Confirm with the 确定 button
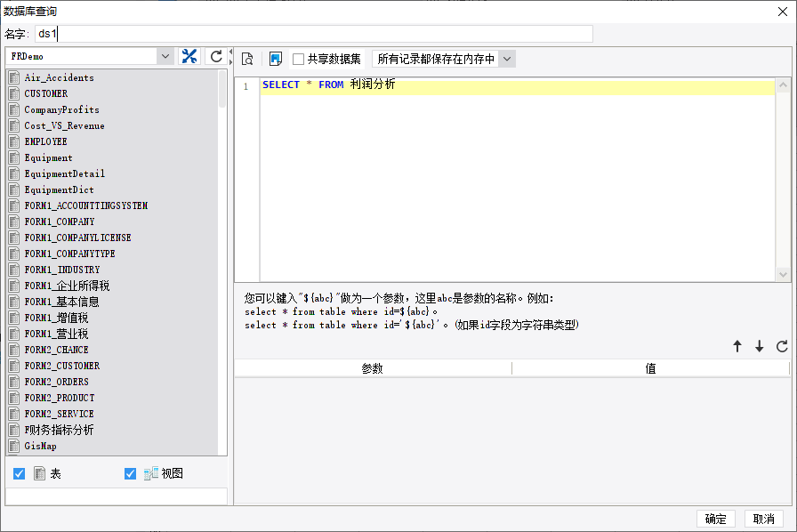This screenshot has width=797, height=532. [716, 519]
